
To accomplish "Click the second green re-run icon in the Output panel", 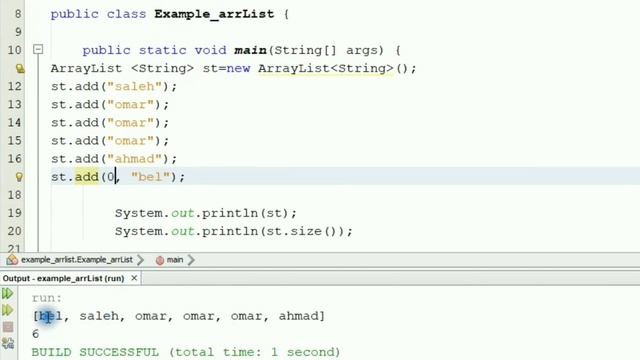I will click(x=7, y=310).
